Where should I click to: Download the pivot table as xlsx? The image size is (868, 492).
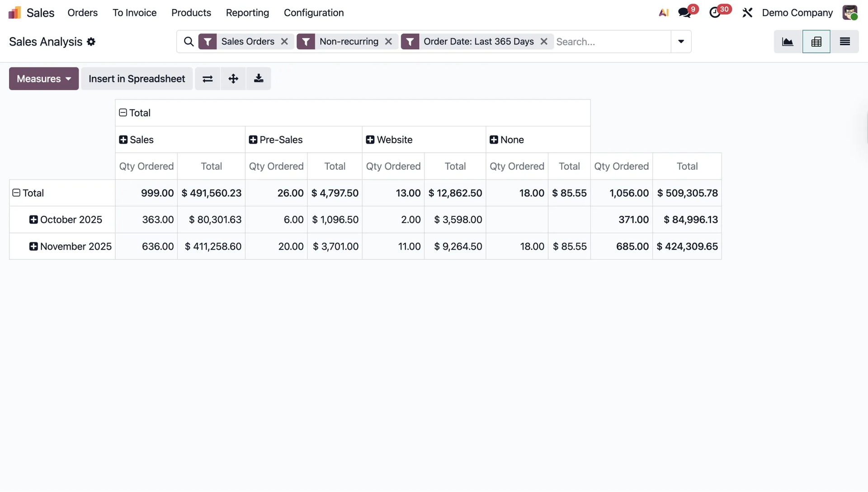tap(259, 79)
